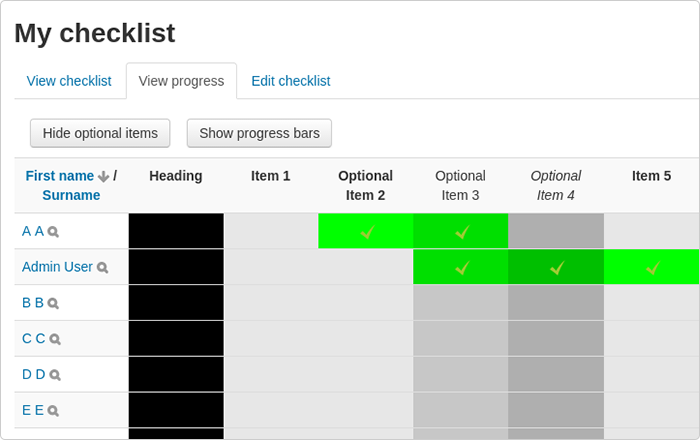Click the sort arrow beside First name
Image resolution: width=700 pixels, height=440 pixels.
(x=104, y=177)
